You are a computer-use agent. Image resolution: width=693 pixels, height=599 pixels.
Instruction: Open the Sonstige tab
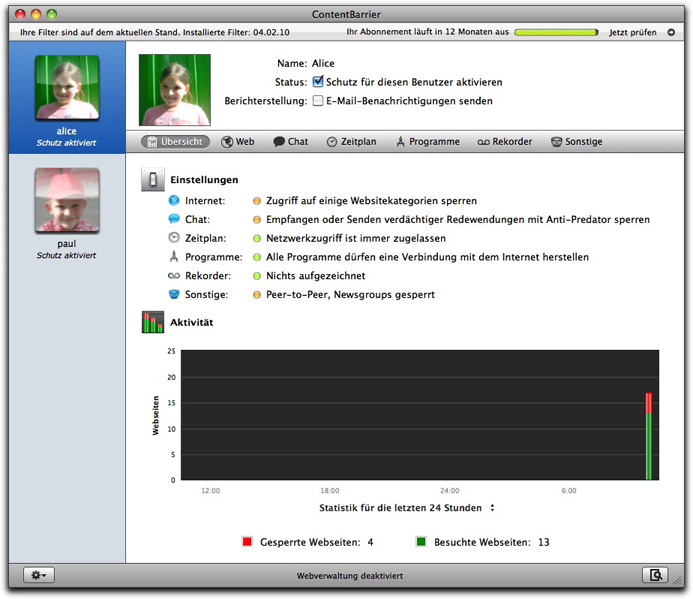tap(577, 141)
